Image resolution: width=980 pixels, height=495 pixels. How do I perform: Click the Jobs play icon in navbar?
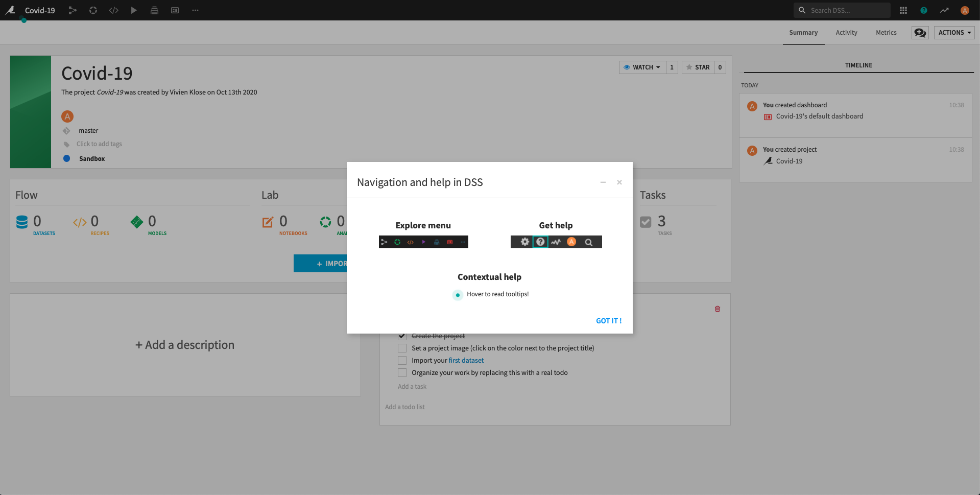point(134,10)
